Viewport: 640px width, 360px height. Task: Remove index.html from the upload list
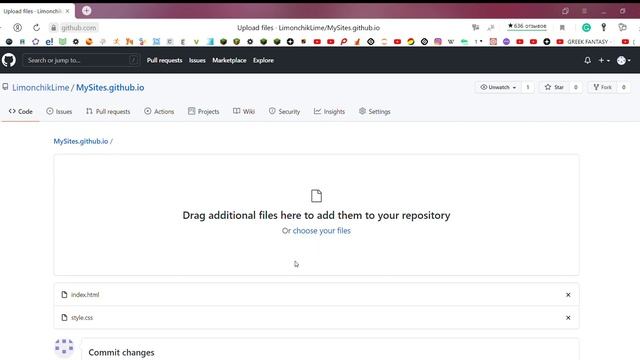click(x=568, y=295)
